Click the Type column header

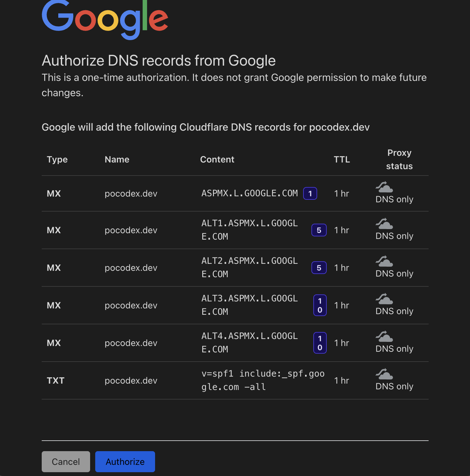57,159
